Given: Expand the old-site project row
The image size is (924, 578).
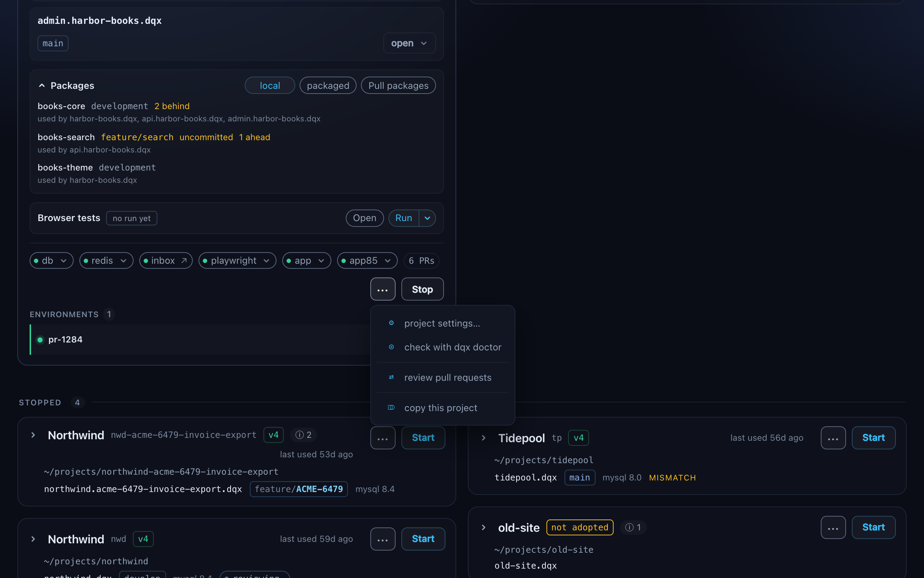Looking at the screenshot, I should [483, 527].
